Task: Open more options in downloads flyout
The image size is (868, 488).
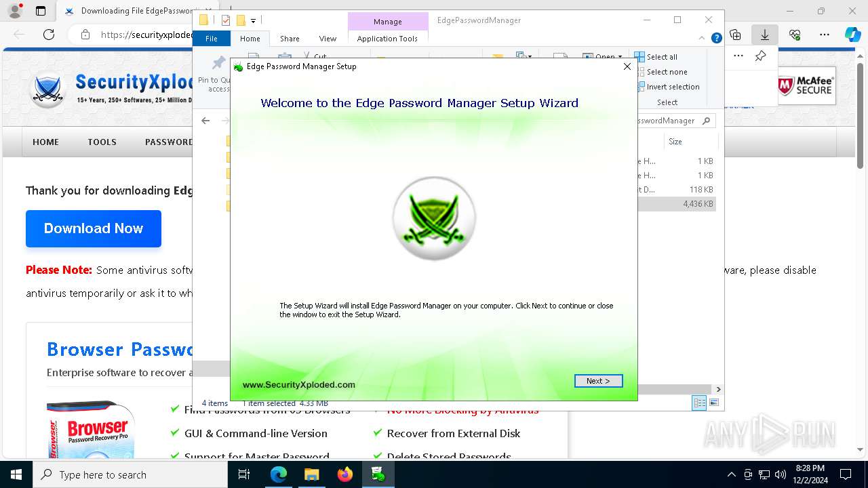Action: point(738,56)
